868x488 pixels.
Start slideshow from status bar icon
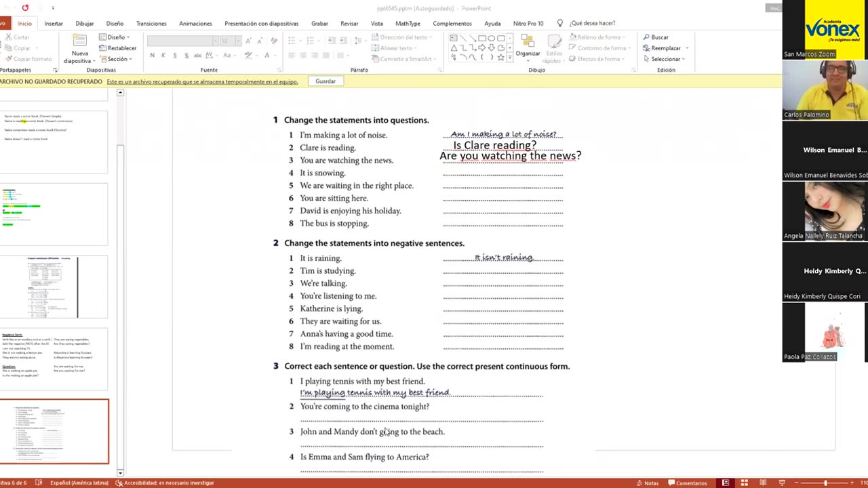click(x=782, y=483)
